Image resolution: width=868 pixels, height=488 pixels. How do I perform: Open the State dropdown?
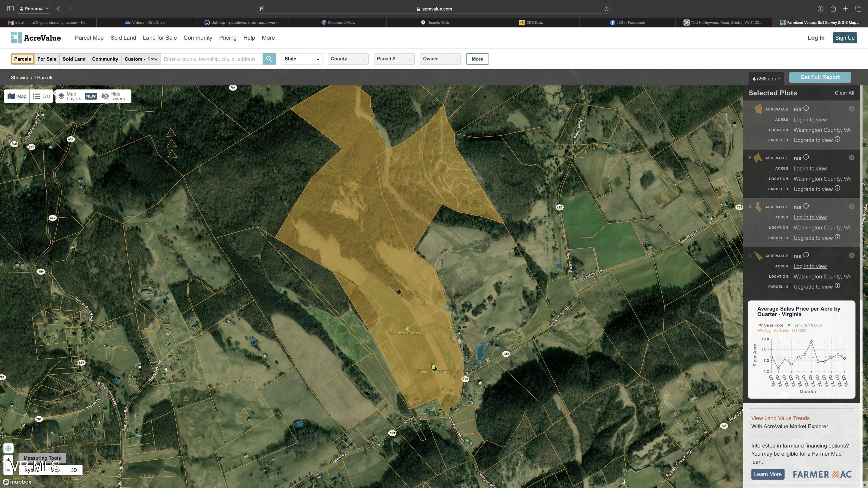point(301,59)
